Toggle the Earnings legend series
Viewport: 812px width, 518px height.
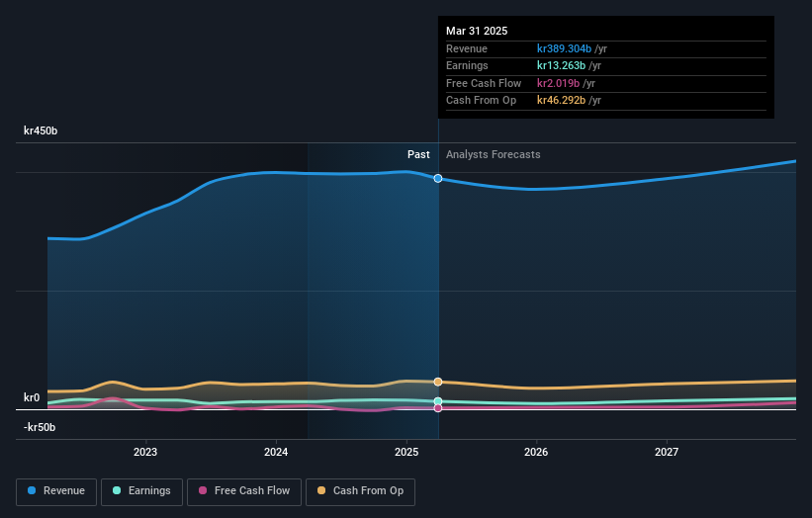click(x=141, y=491)
